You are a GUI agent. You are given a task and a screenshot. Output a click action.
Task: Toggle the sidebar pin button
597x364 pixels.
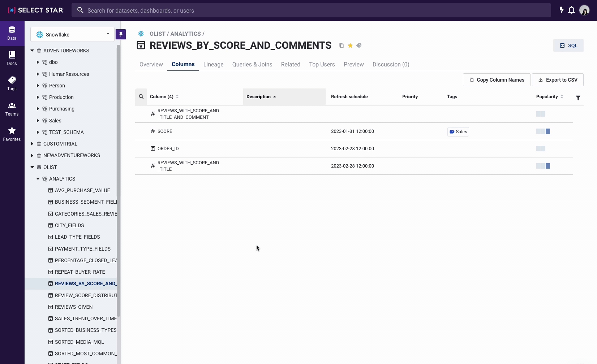[x=121, y=34]
